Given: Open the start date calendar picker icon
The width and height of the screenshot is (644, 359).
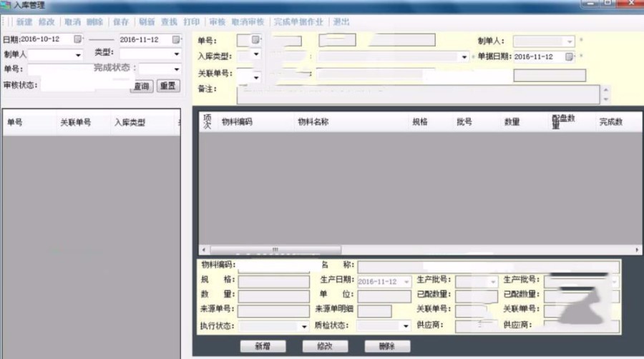Looking at the screenshot, I should (x=77, y=39).
